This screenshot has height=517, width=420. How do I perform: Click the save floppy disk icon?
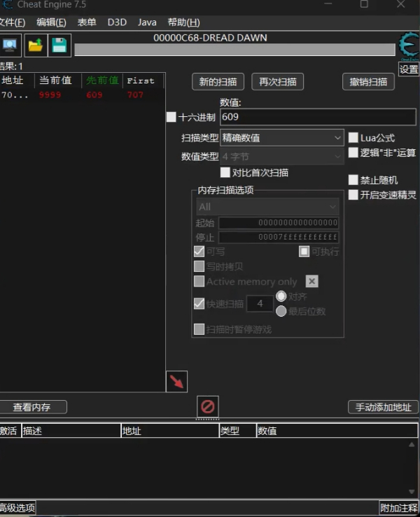click(59, 46)
